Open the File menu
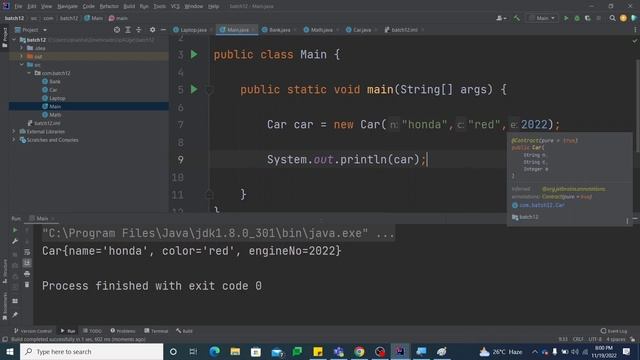Screen dimensions: 640x360 (18, 6)
